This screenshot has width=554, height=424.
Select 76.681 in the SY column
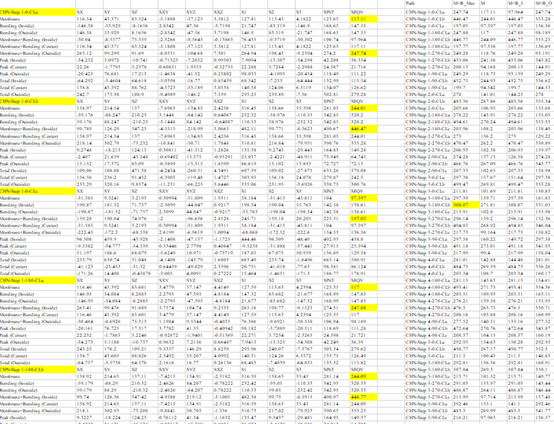point(110,74)
